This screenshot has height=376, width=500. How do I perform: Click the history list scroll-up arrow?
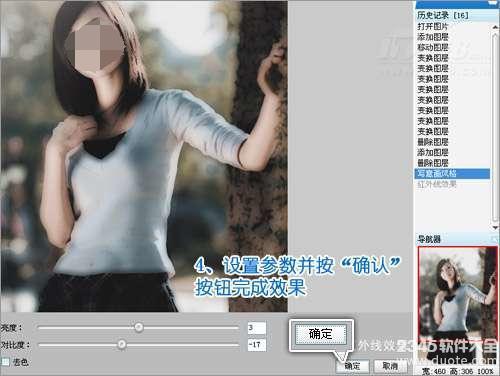(x=495, y=27)
